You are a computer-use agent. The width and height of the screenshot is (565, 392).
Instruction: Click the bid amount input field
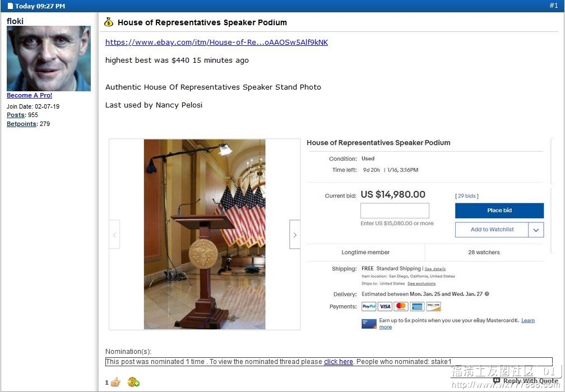tap(395, 211)
